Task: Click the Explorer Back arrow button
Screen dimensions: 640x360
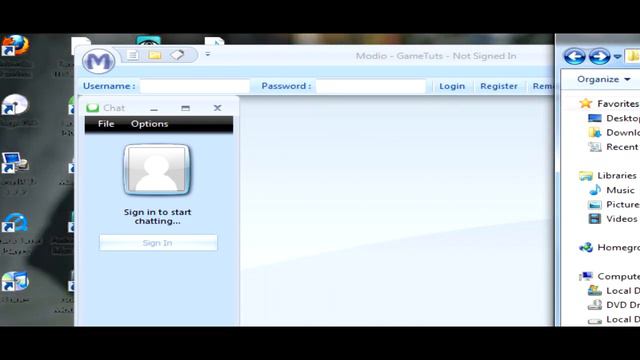Action: pos(574,56)
